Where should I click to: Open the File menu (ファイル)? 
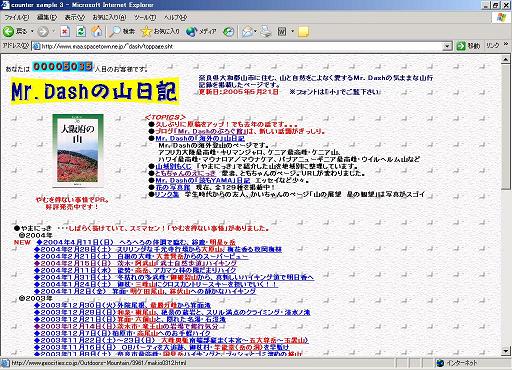(x=16, y=17)
